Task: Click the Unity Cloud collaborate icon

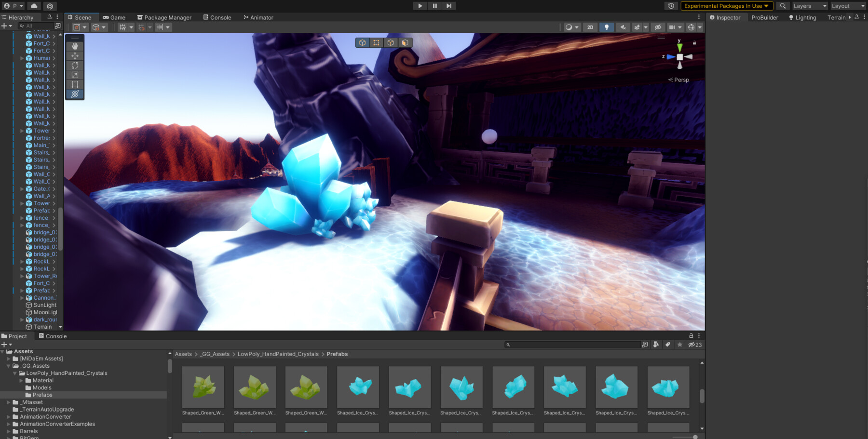Action: (34, 6)
